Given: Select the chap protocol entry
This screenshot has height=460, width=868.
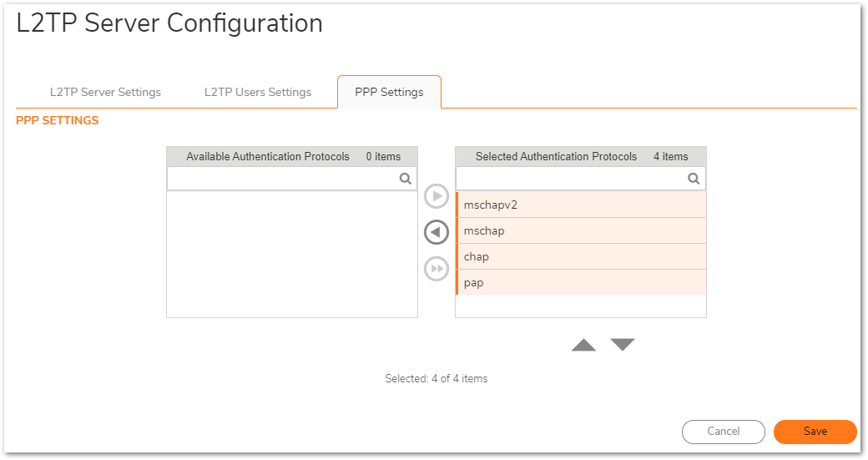Looking at the screenshot, I should tap(580, 256).
